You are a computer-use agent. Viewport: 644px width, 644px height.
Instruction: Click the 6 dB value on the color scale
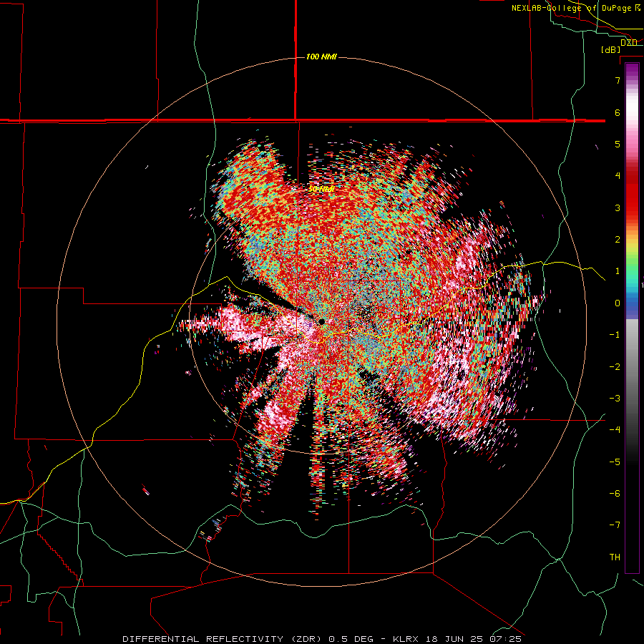(618, 112)
